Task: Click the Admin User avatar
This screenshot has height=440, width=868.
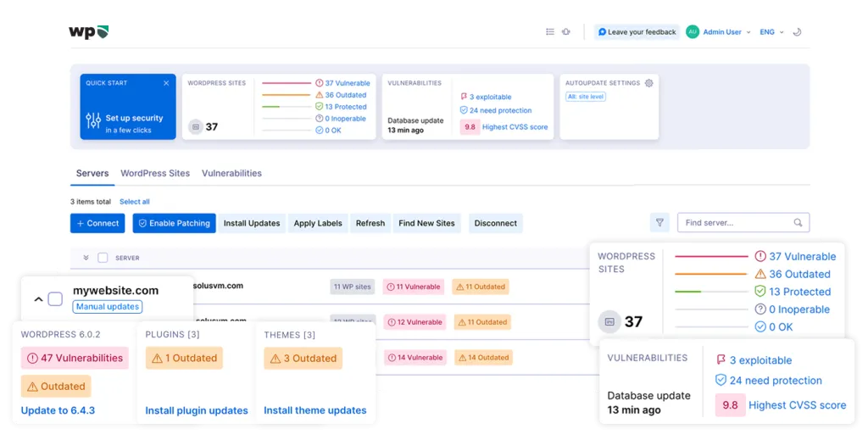Action: (692, 32)
